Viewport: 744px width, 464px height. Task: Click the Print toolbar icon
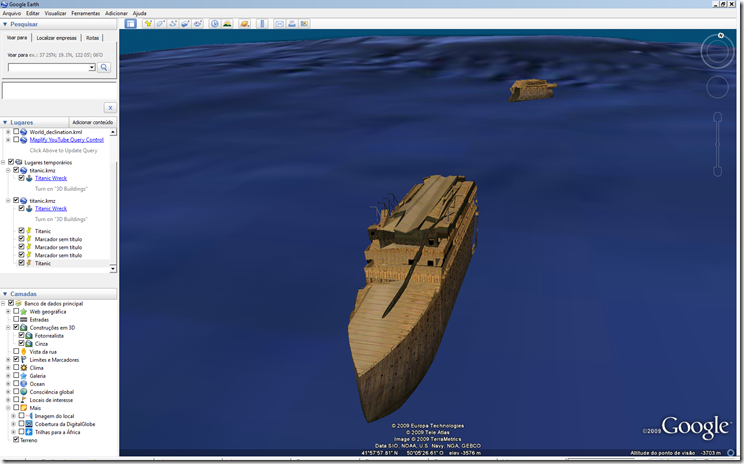pyautogui.click(x=292, y=24)
